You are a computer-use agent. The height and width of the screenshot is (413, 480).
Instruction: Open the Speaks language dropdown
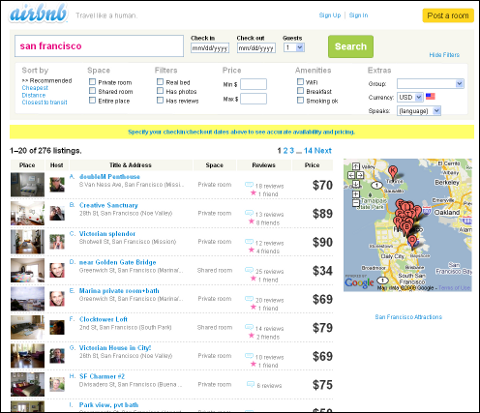tap(419, 111)
